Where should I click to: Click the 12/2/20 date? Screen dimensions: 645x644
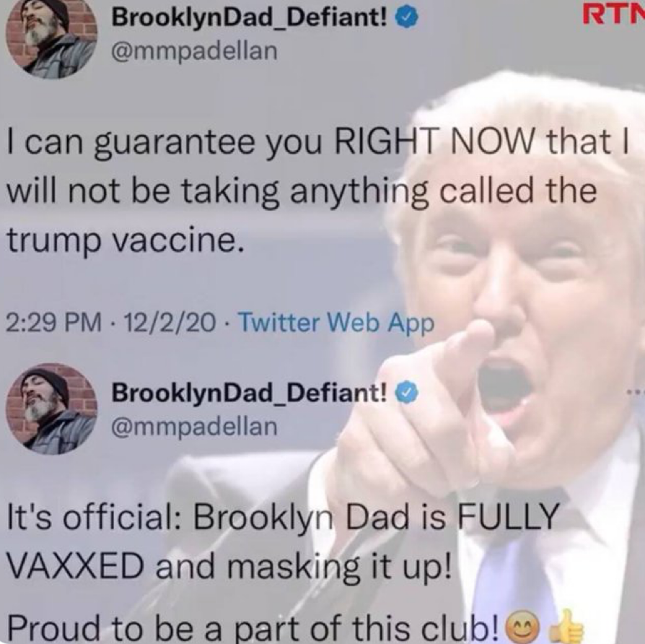click(170, 323)
